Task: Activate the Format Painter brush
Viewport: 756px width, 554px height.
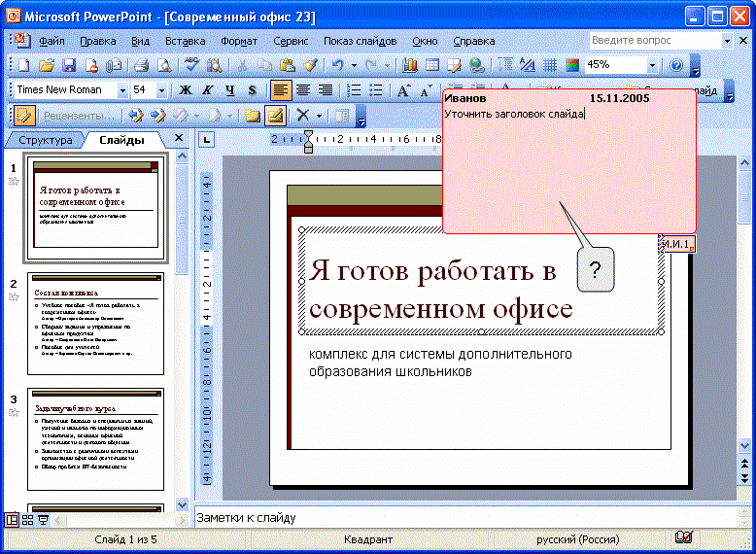Action: (x=310, y=65)
